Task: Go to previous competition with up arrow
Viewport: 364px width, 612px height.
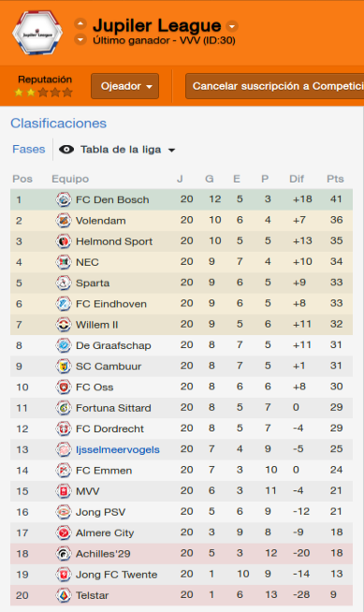Action: tap(80, 23)
